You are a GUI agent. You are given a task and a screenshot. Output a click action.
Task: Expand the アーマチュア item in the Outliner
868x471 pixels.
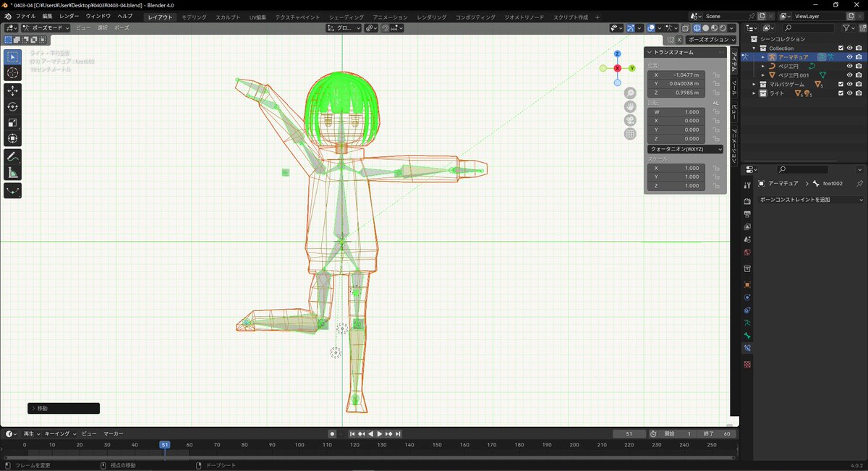(x=763, y=56)
